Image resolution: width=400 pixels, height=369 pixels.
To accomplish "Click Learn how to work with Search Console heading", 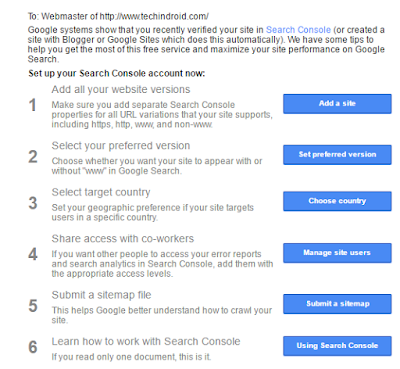I will [x=146, y=341].
